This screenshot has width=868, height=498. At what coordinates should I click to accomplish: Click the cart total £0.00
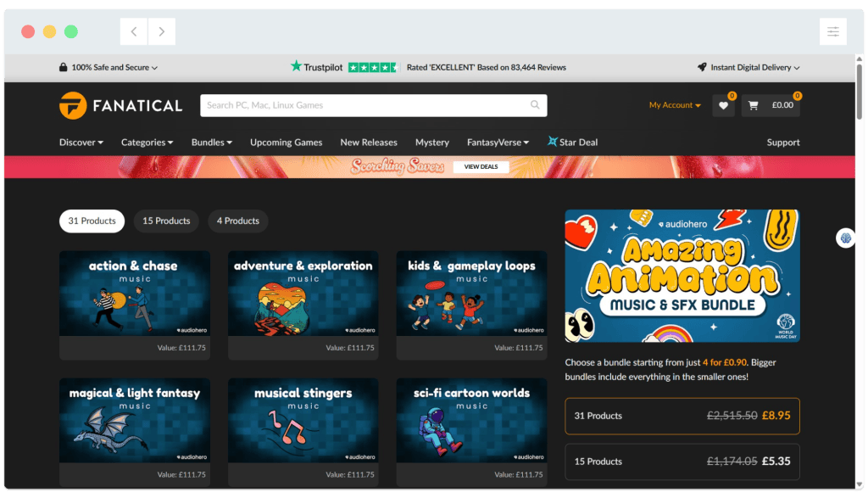[x=782, y=105]
